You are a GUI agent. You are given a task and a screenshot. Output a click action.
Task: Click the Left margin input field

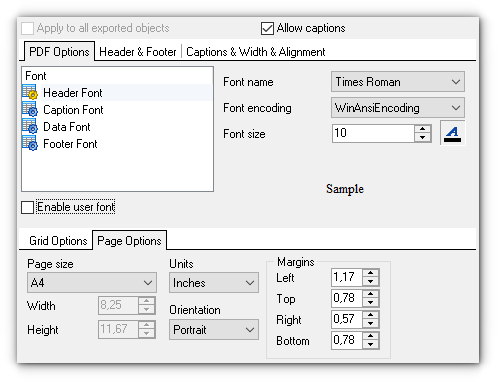(x=347, y=277)
